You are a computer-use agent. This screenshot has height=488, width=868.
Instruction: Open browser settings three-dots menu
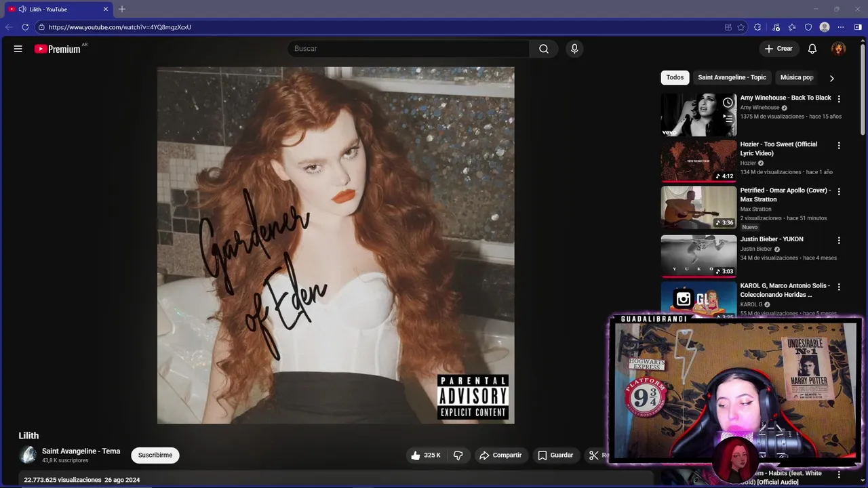[x=841, y=27]
